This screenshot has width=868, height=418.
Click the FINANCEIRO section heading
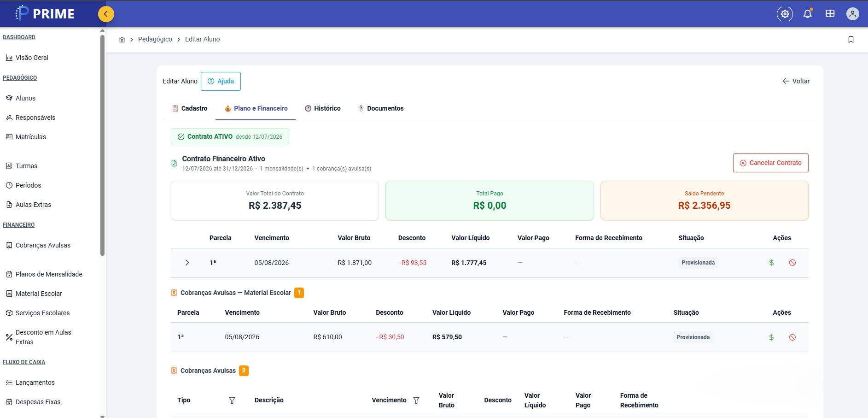tap(18, 225)
